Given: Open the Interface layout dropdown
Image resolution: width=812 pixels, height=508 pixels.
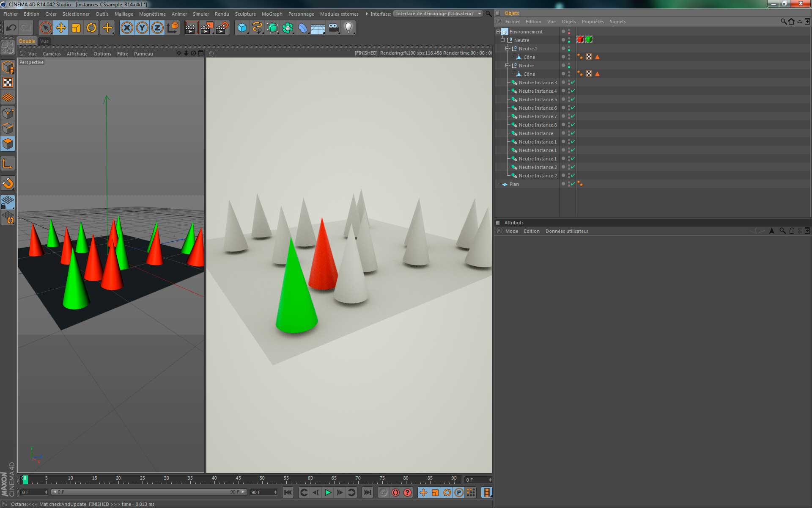Looking at the screenshot, I should tap(438, 14).
